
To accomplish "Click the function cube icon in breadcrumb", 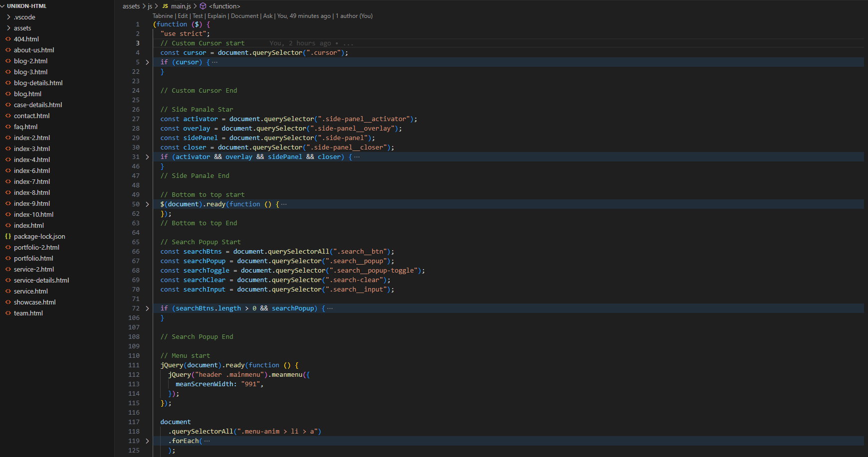I will click(203, 6).
